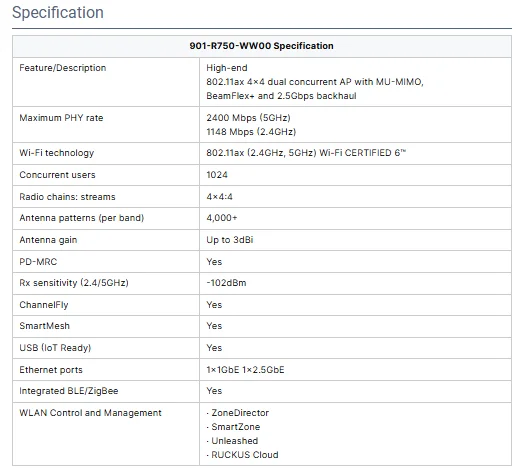Select the 802.11ax 4×4 dual concurrent AP line
521x469 pixels.
click(315, 82)
